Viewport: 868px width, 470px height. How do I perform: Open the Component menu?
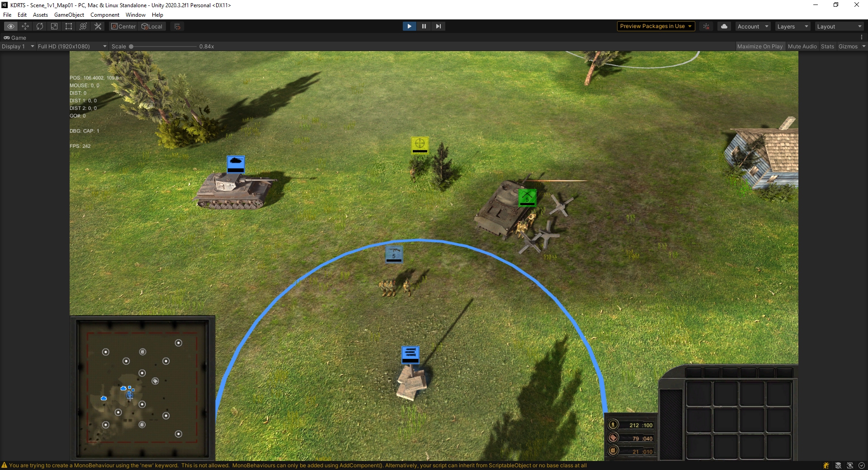(104, 15)
